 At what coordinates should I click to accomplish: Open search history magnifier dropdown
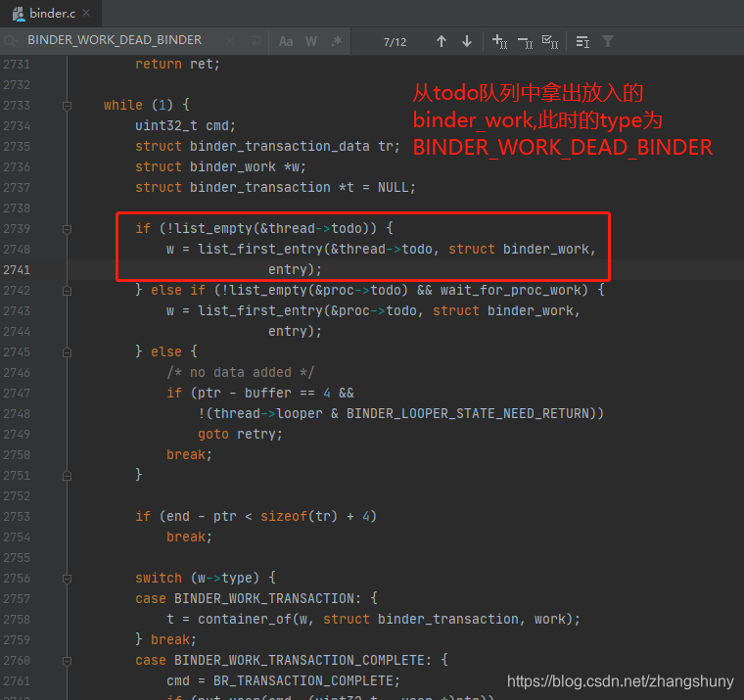(11, 41)
